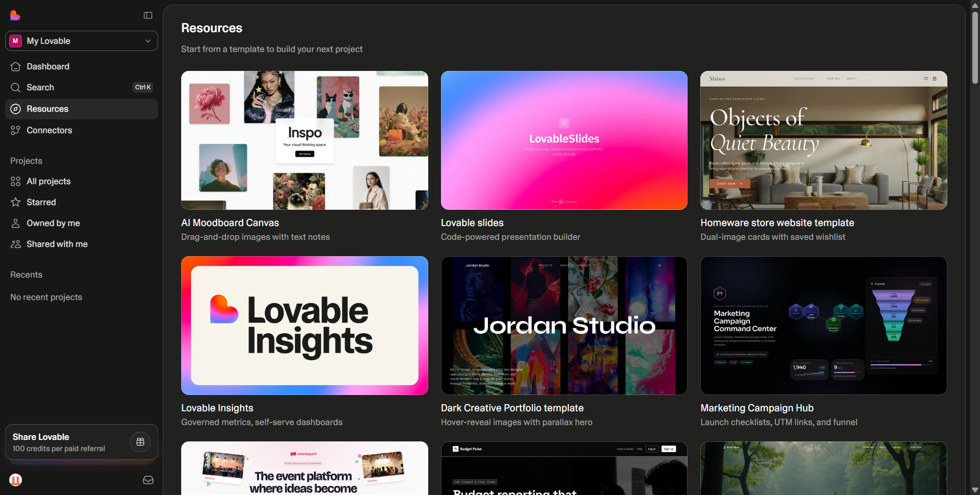Viewport: 980px width, 495px height.
Task: Click the page's vertical scrollbar thumb
Action: (975, 47)
